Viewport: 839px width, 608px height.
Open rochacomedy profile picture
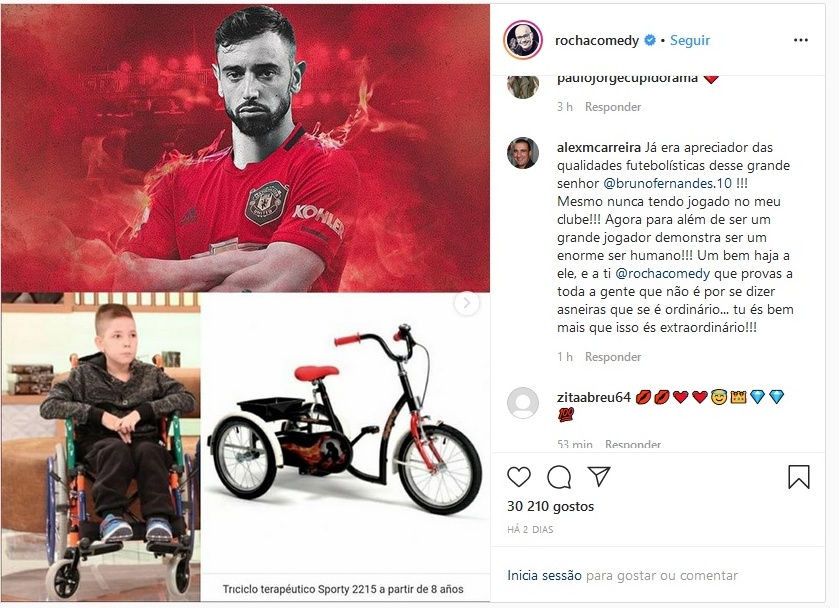523,41
